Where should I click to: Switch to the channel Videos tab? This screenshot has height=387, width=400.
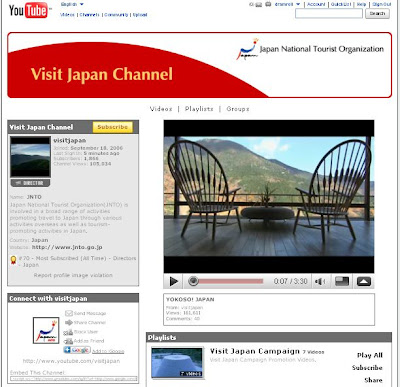161,109
